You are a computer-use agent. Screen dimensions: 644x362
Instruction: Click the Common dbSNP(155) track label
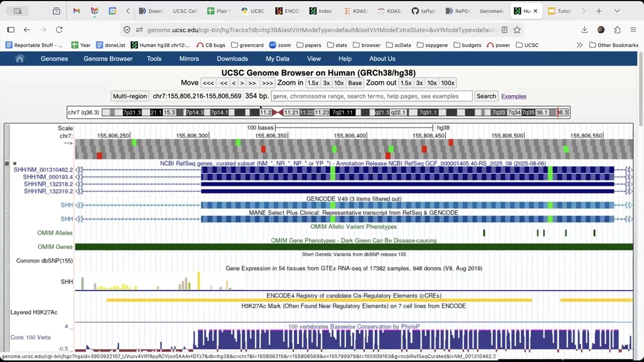click(x=44, y=261)
